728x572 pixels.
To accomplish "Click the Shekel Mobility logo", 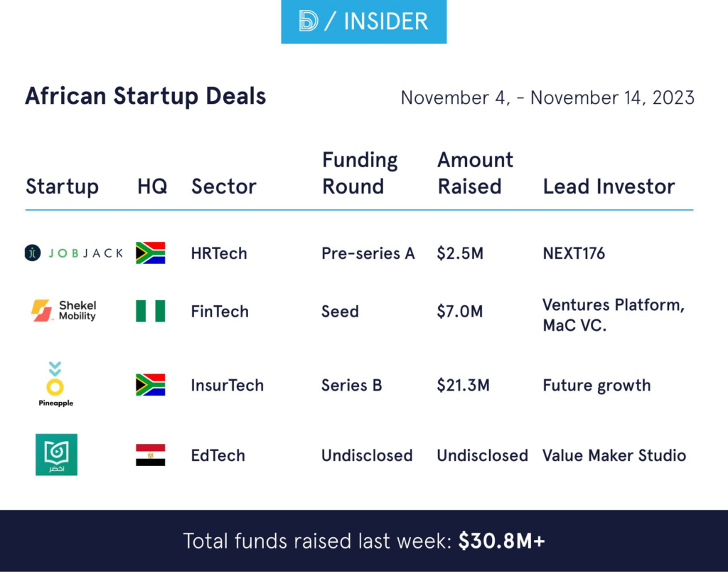I will point(63,311).
